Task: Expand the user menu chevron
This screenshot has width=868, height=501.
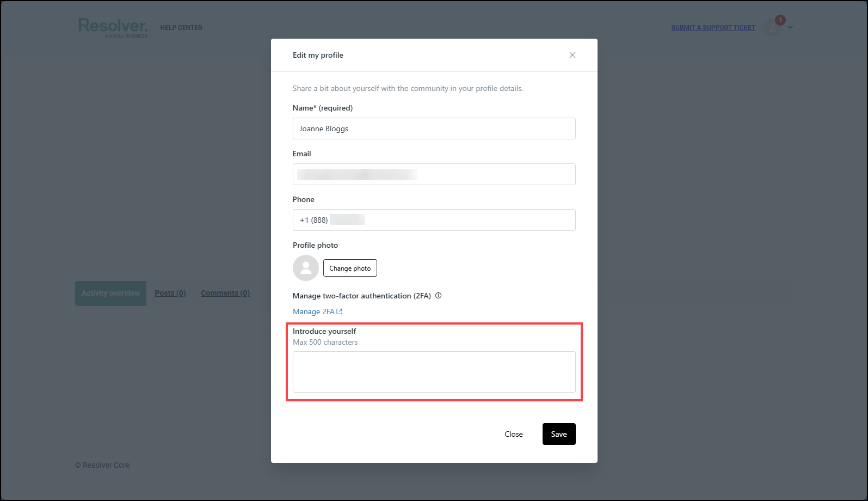Action: 791,27
